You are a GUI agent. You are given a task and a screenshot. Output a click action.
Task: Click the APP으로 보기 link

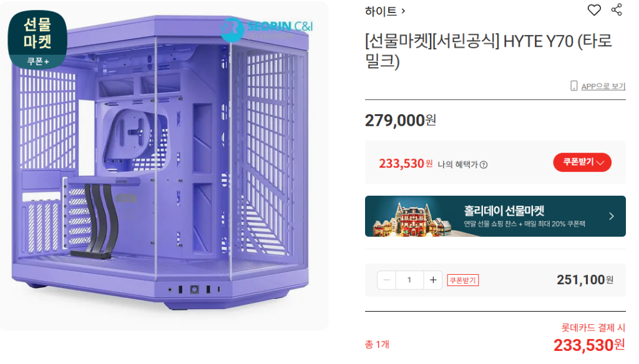pos(603,87)
